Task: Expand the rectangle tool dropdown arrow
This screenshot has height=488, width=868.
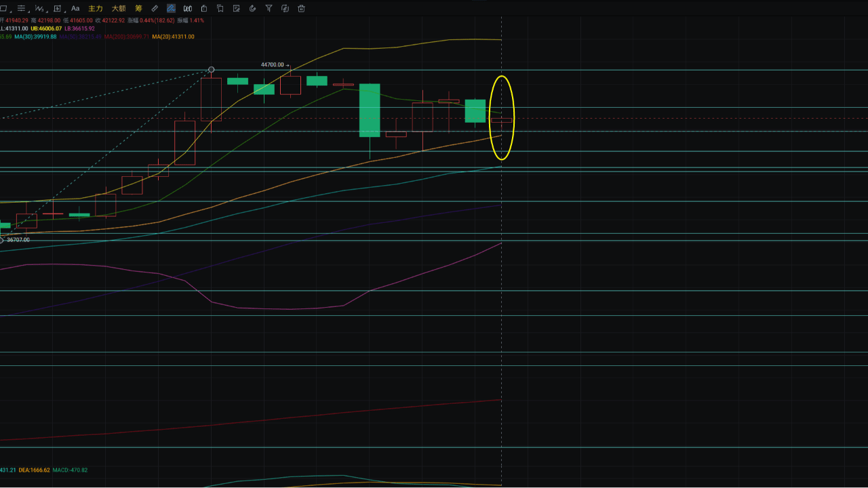Action: point(12,12)
